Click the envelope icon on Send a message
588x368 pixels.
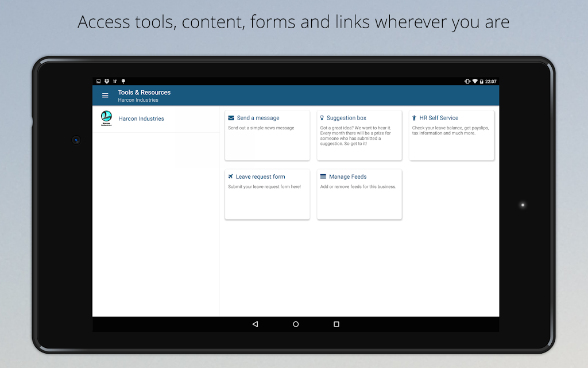click(x=231, y=118)
